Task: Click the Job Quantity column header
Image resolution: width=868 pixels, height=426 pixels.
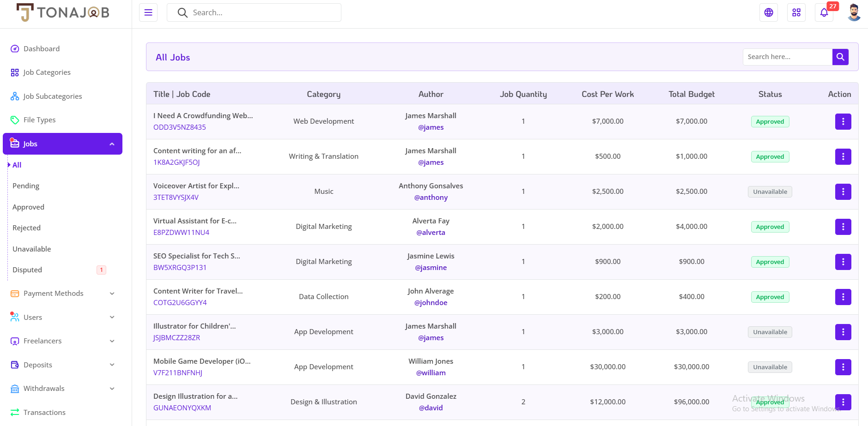Action: click(523, 94)
